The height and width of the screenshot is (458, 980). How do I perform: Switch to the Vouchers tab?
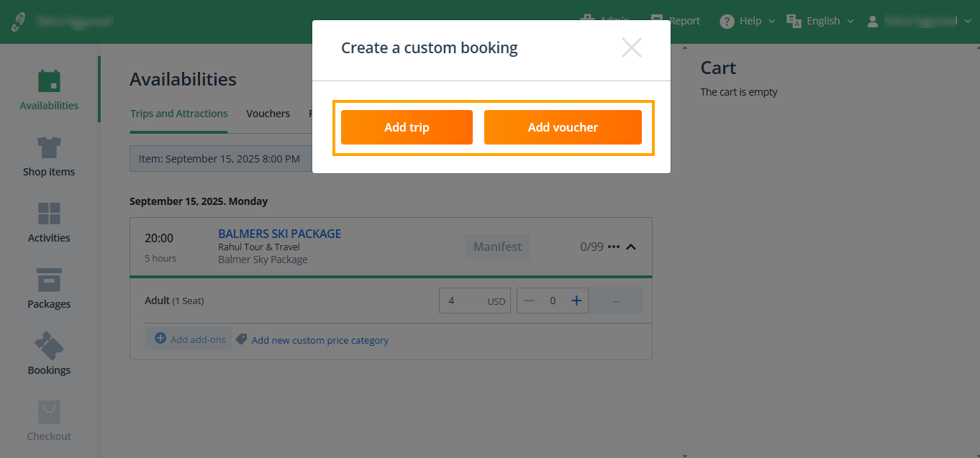pyautogui.click(x=268, y=114)
